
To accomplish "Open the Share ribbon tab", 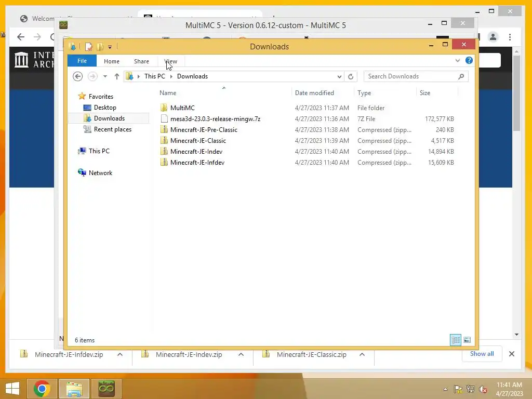I will [x=141, y=61].
